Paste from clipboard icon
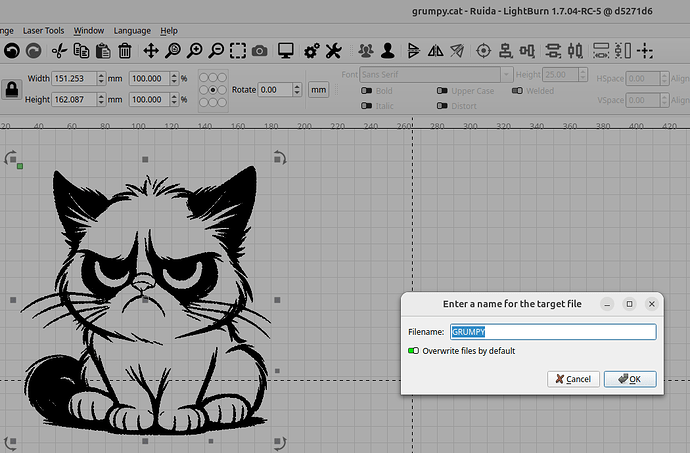690x453 pixels. [103, 51]
